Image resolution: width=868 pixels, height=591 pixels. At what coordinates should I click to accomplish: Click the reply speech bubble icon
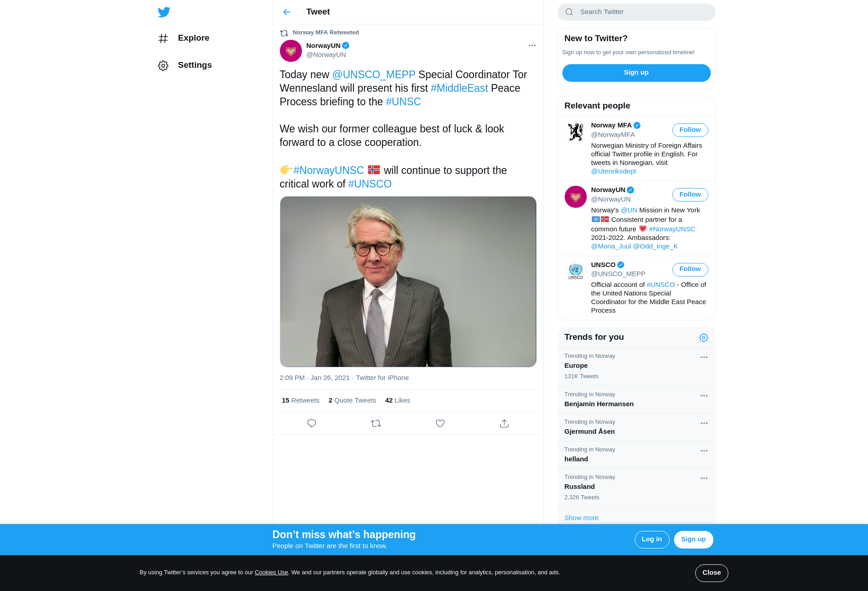coord(311,423)
